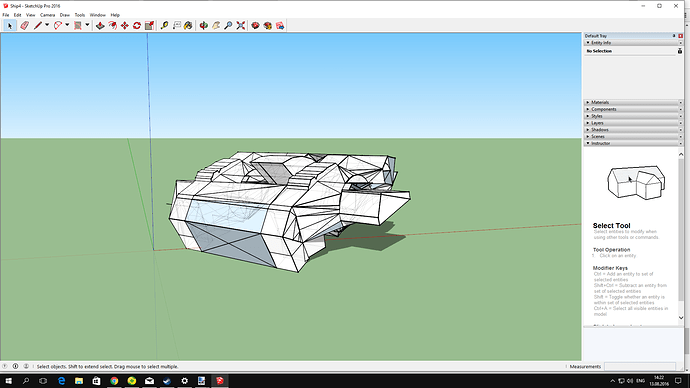Open the Line tool dropdown arrow

point(47,25)
